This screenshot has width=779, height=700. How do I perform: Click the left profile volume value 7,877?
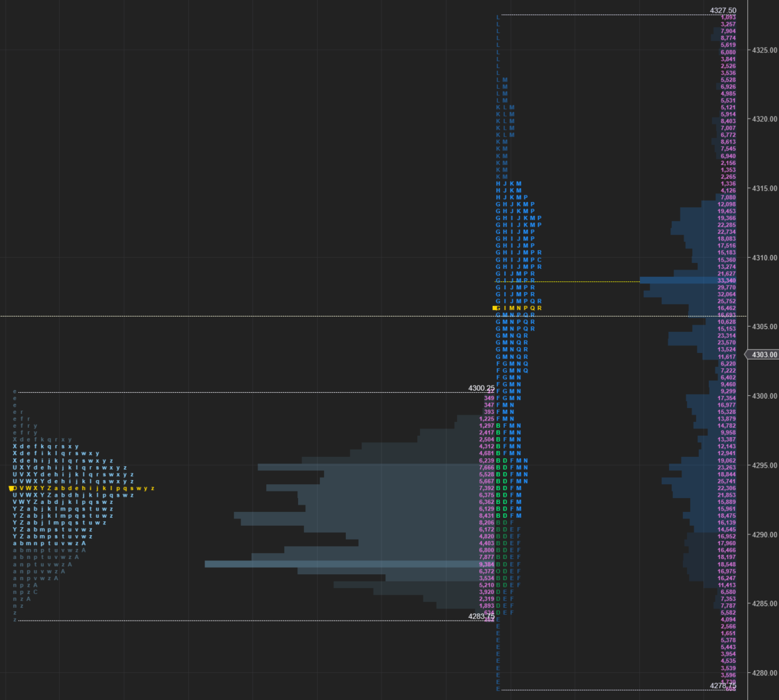coord(487,558)
